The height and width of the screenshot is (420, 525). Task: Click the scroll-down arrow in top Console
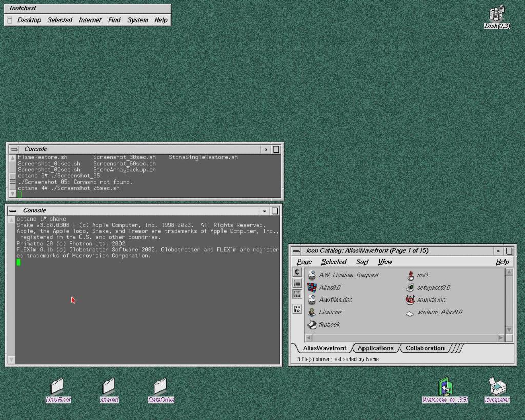coord(13,194)
